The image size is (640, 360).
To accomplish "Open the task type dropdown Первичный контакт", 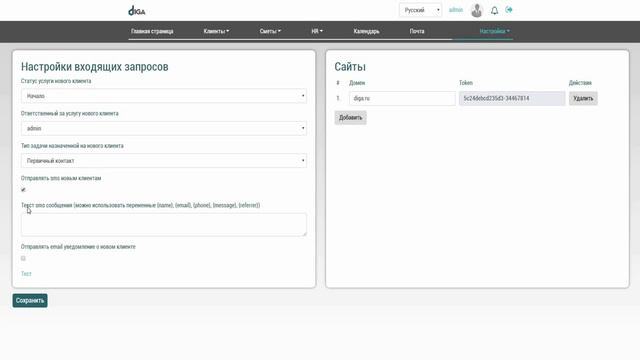I will tap(164, 161).
